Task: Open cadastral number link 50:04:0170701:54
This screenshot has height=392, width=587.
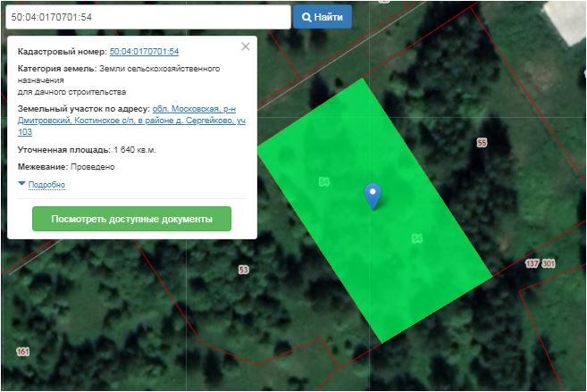Action: (144, 53)
